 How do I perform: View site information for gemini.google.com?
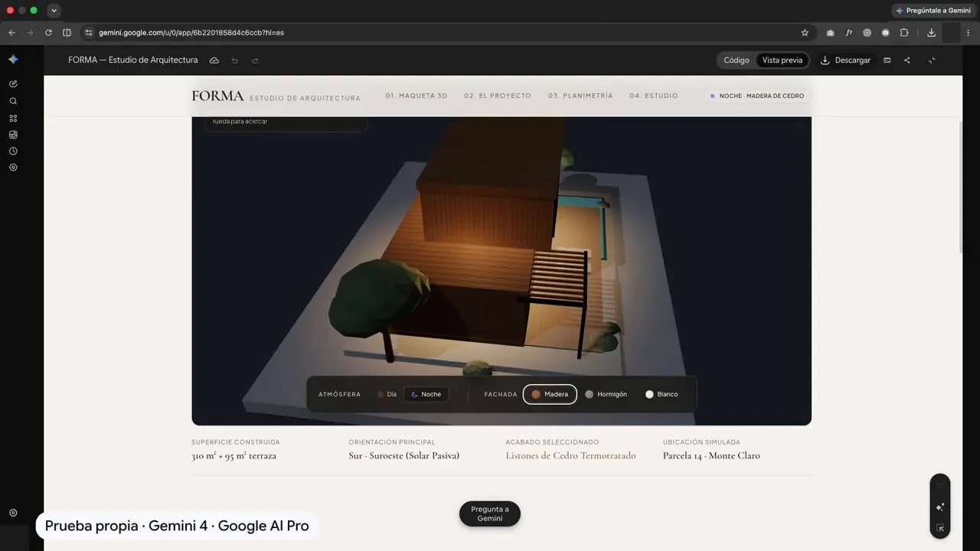[x=88, y=33]
